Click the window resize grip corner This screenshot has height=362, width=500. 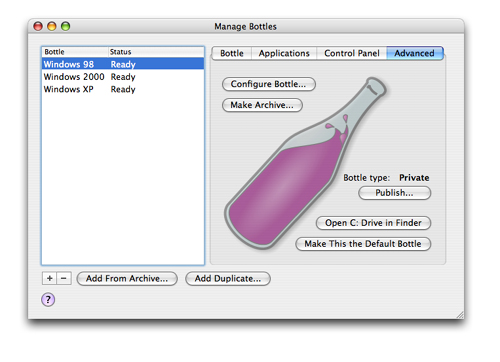[460, 314]
